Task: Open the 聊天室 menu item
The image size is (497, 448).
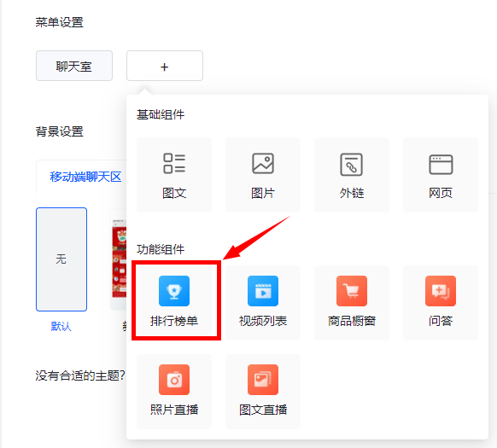Action: 74,66
